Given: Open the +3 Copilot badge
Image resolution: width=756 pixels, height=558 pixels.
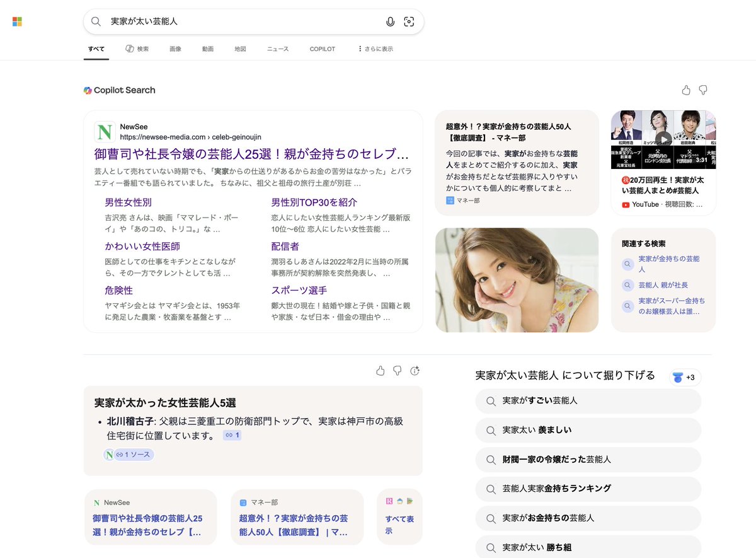Looking at the screenshot, I should click(685, 377).
